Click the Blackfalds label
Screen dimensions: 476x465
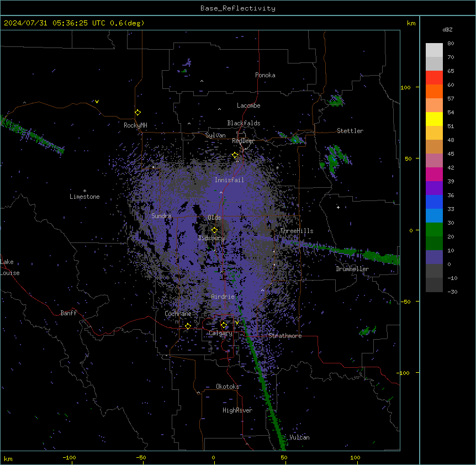[244, 123]
